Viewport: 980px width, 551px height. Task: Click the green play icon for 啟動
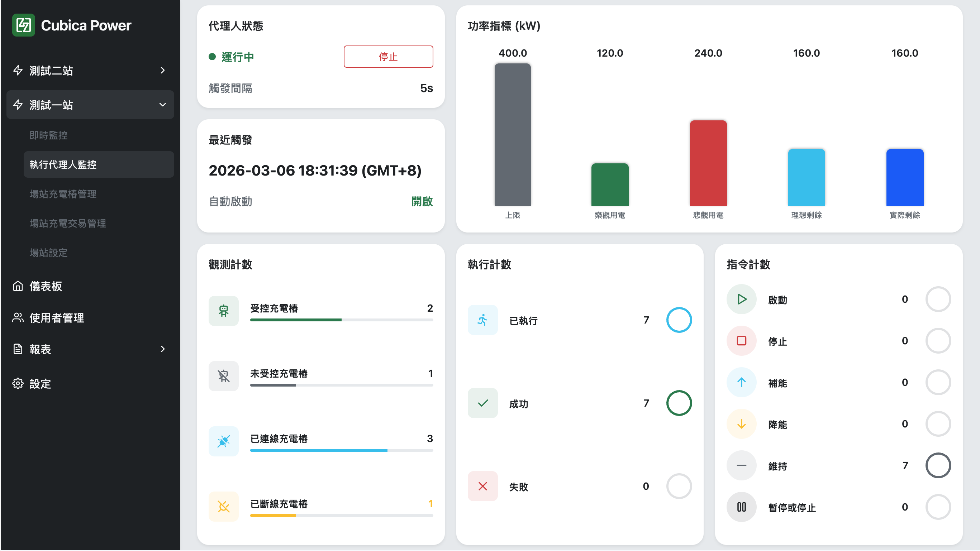[741, 299]
